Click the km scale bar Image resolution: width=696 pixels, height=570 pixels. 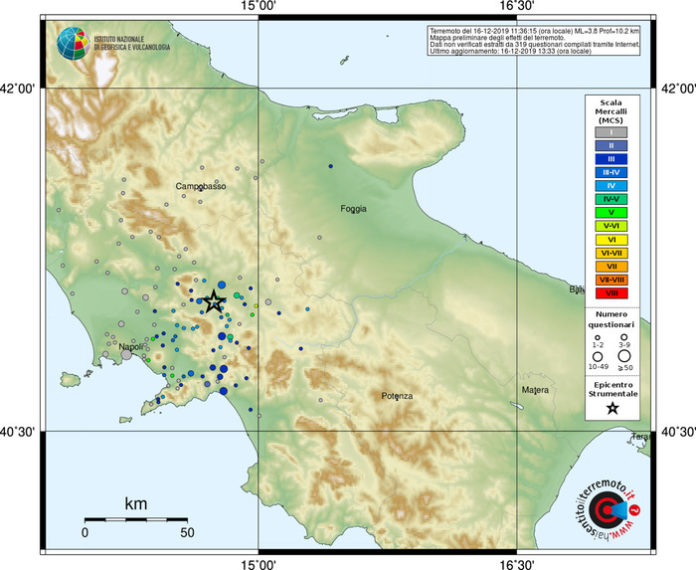coord(136,519)
